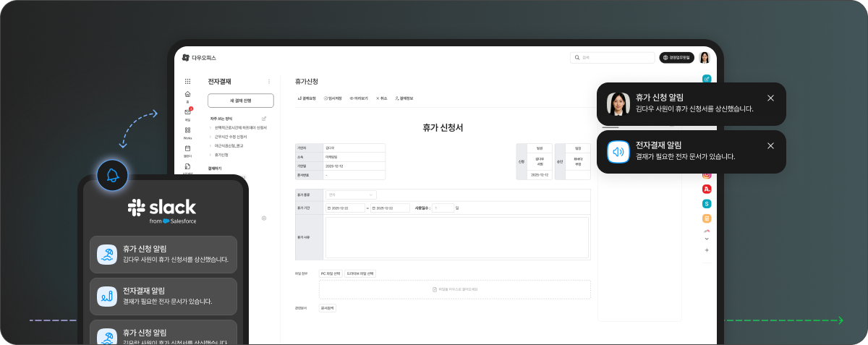
Task: Click the Slack logo
Action: (162, 208)
